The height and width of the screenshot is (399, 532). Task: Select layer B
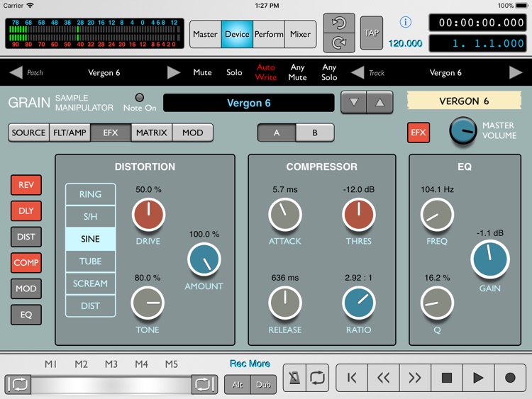[315, 133]
